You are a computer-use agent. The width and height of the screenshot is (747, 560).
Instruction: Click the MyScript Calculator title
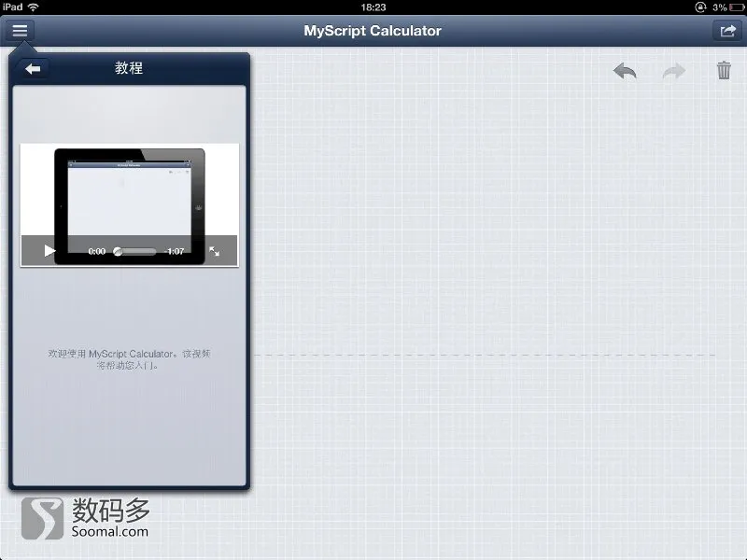[x=373, y=31]
